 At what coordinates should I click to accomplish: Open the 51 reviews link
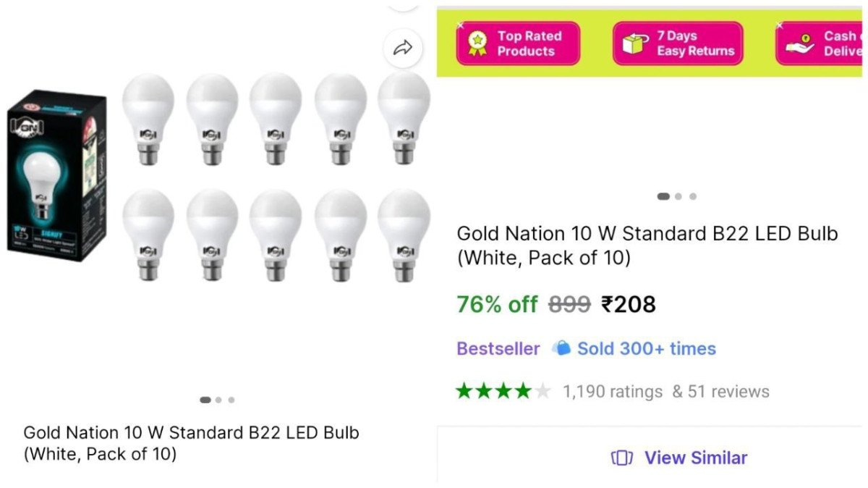point(720,392)
